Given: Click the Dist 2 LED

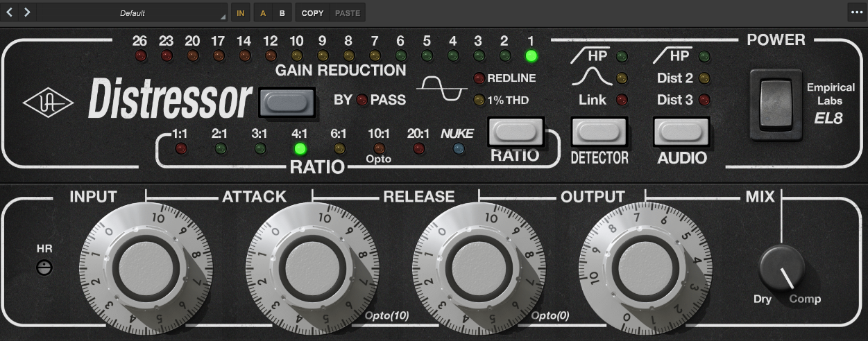Looking at the screenshot, I should (x=705, y=78).
